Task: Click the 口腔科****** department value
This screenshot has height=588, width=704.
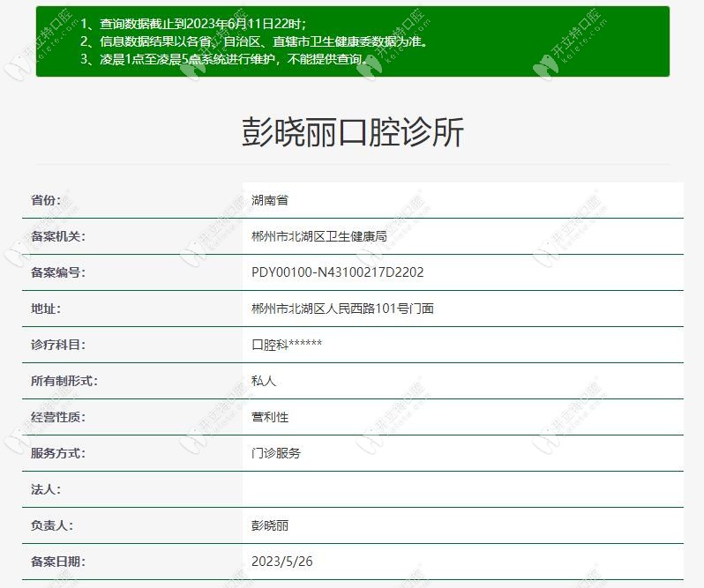Action: [287, 345]
